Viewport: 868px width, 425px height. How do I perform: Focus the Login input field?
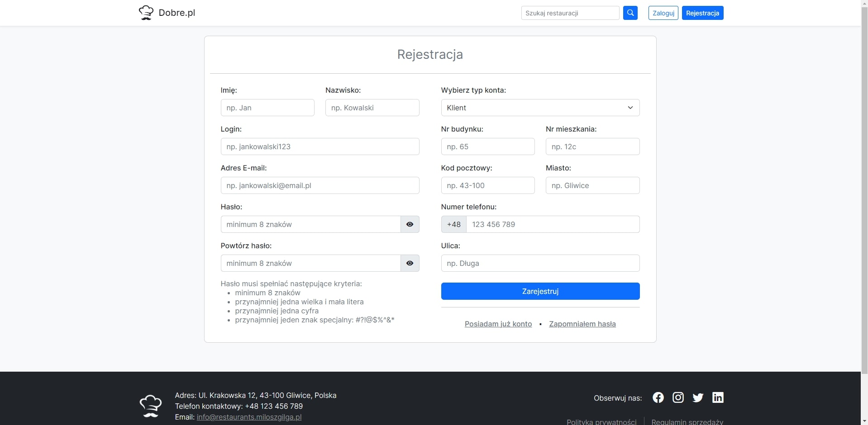(320, 146)
